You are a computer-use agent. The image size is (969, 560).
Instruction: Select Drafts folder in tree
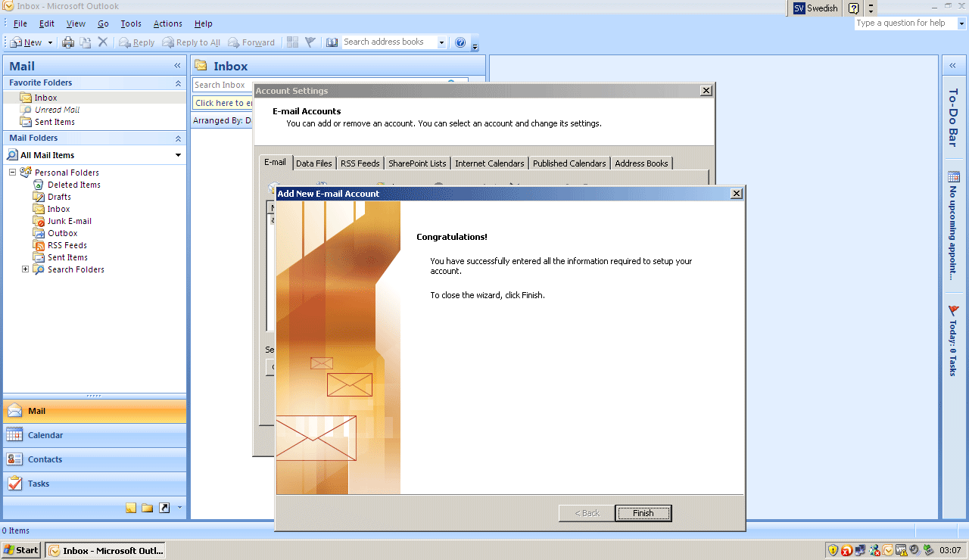(59, 197)
